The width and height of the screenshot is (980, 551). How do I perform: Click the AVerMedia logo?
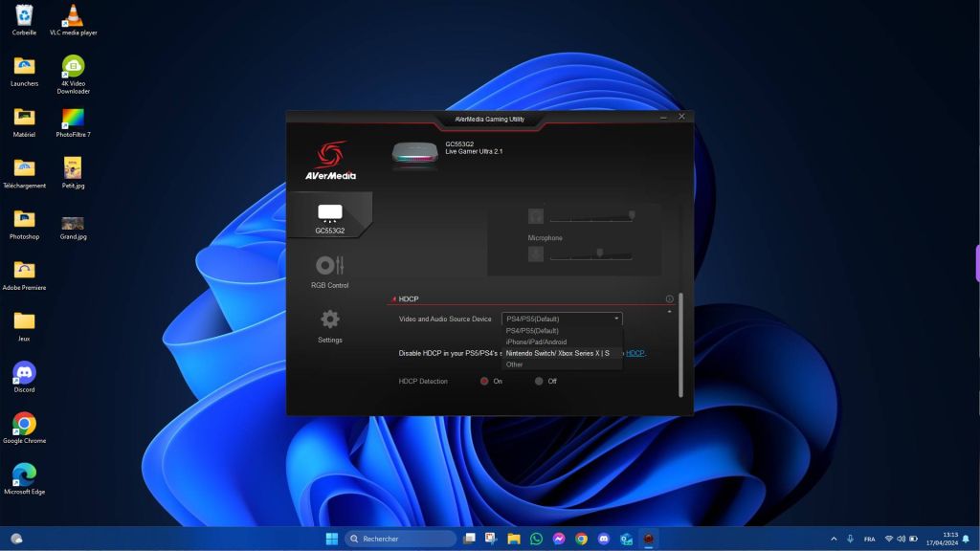[330, 161]
